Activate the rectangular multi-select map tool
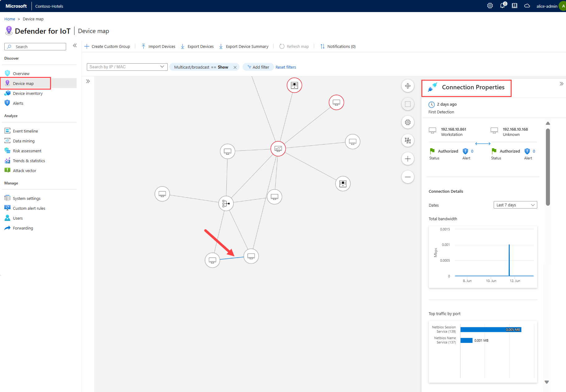The height and width of the screenshot is (392, 566). click(x=408, y=104)
